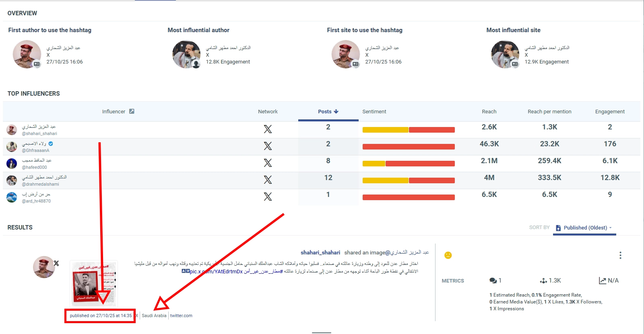Click the trend chart N/A metric icon
The height and width of the screenshot is (334, 644).
(x=603, y=281)
